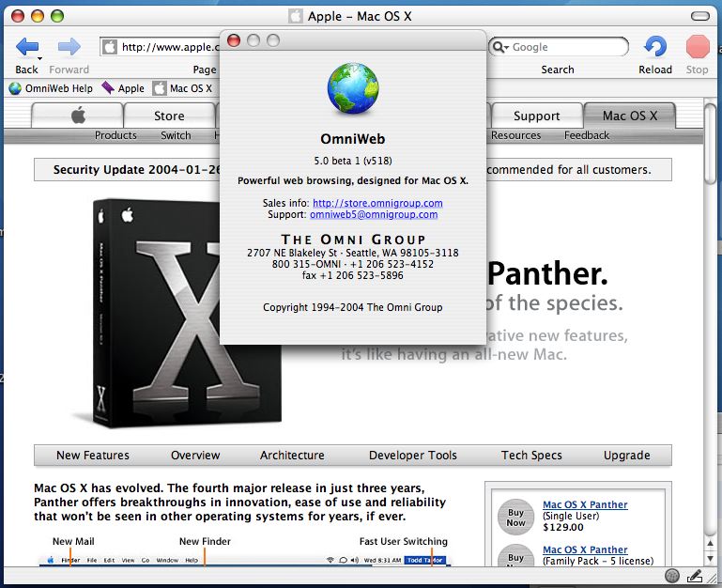Open the Apple bookmark in favorites bar
Screen dimensions: 722x588
coord(123,88)
